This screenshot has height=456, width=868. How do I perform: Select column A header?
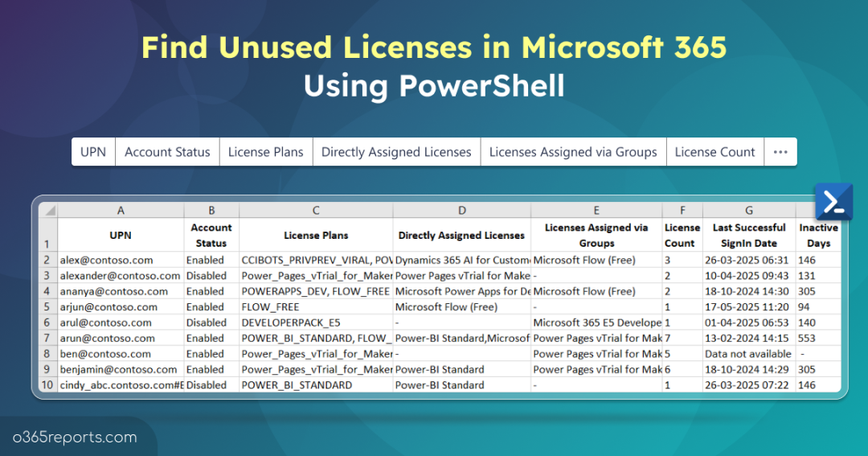[121, 210]
